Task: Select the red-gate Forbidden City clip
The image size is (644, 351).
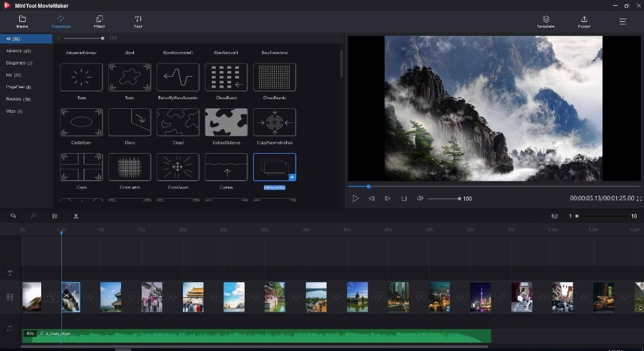Action: pos(193,297)
